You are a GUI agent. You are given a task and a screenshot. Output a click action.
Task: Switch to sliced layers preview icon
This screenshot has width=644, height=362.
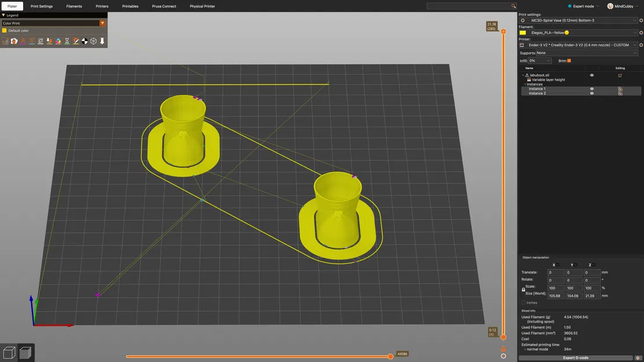tap(26, 353)
